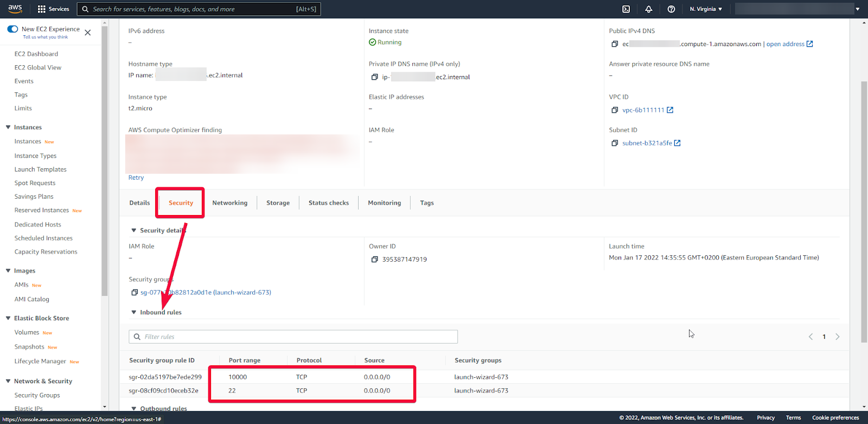Screen dimensions: 868x424
Task: Click the AWS logo home icon
Action: click(15, 9)
